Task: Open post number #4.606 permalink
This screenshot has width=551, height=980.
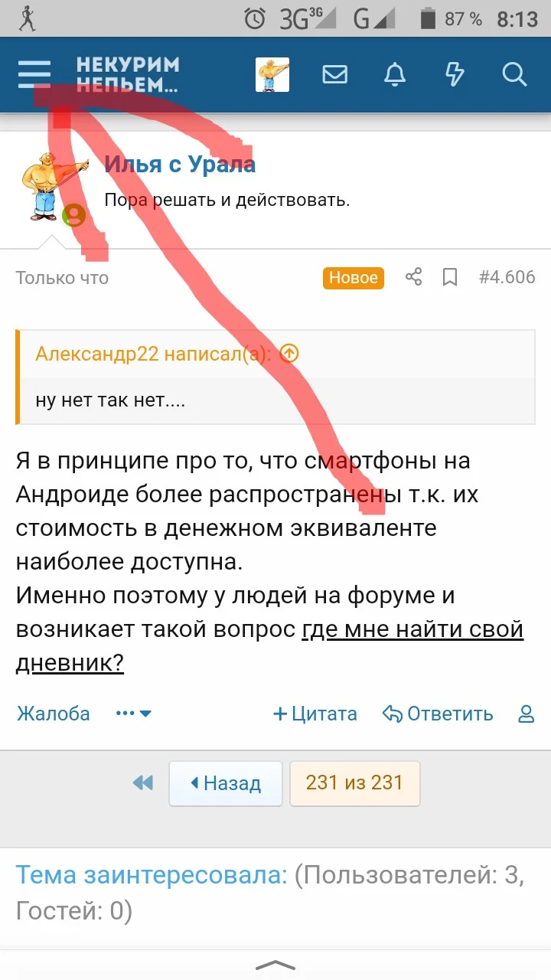Action: [x=507, y=277]
